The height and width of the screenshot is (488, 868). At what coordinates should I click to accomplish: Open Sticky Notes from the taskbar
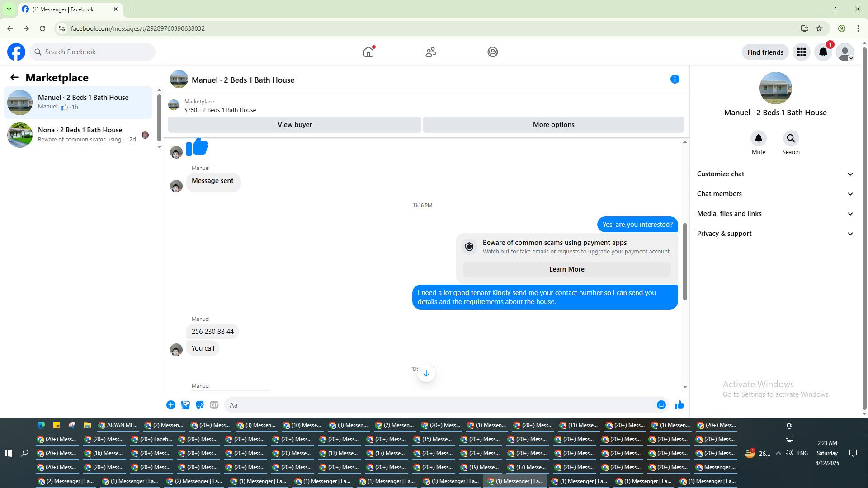57,425
